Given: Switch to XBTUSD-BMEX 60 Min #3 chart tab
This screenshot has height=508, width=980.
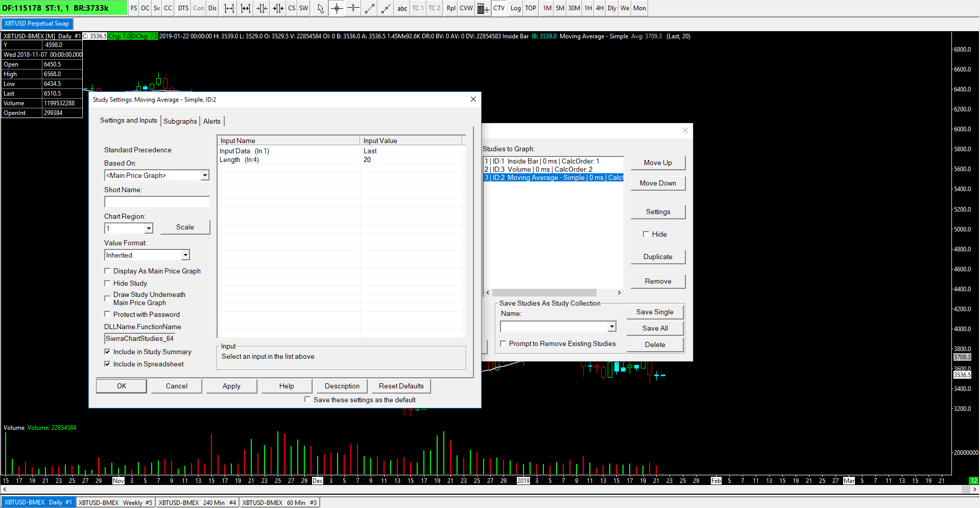Looking at the screenshot, I should click(279, 502).
